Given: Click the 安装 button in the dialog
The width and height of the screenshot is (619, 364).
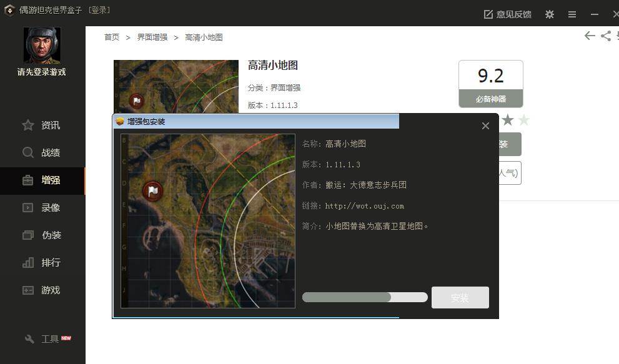Looking at the screenshot, I should tap(460, 298).
